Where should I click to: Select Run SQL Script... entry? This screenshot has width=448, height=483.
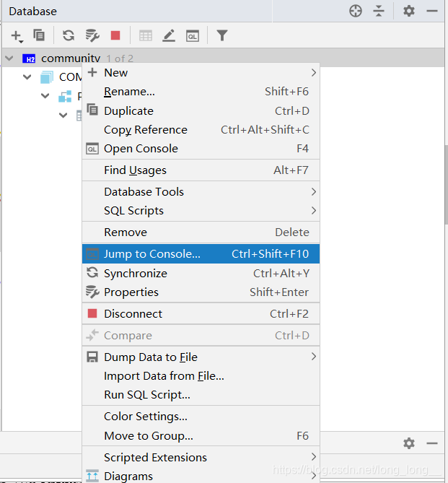(x=201, y=395)
